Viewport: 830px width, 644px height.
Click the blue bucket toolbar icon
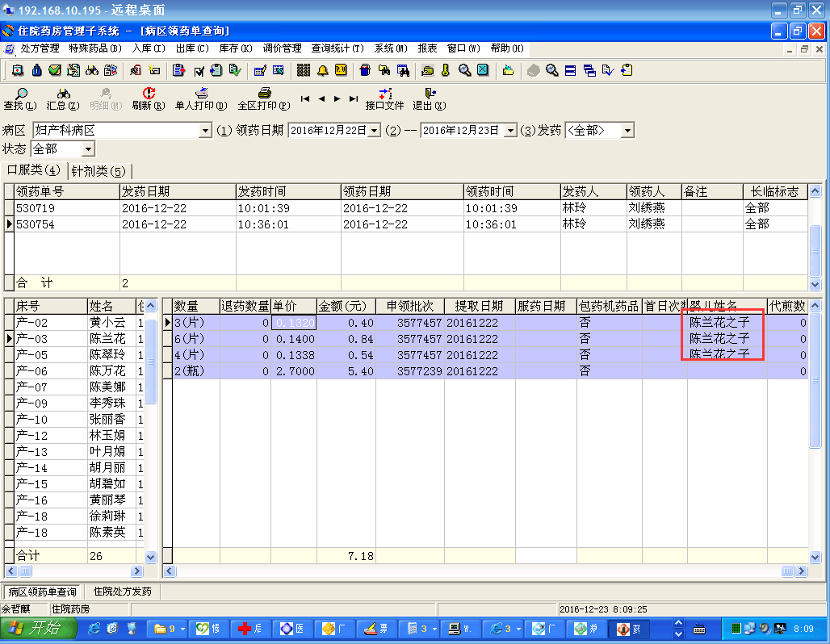tap(365, 70)
